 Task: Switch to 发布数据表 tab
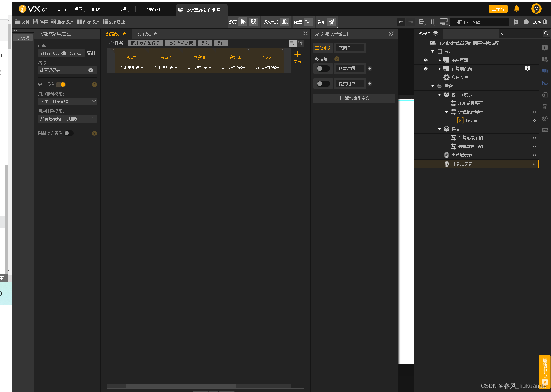click(x=147, y=34)
